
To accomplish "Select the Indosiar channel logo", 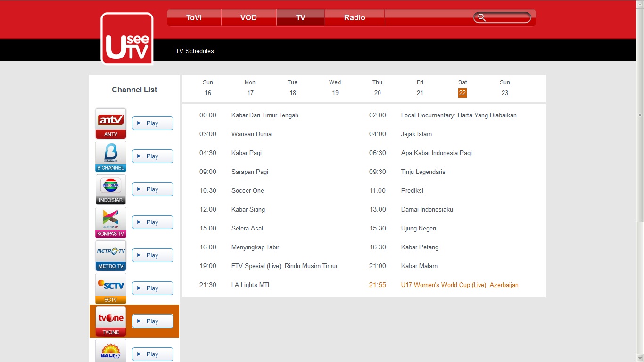I will coord(111,189).
